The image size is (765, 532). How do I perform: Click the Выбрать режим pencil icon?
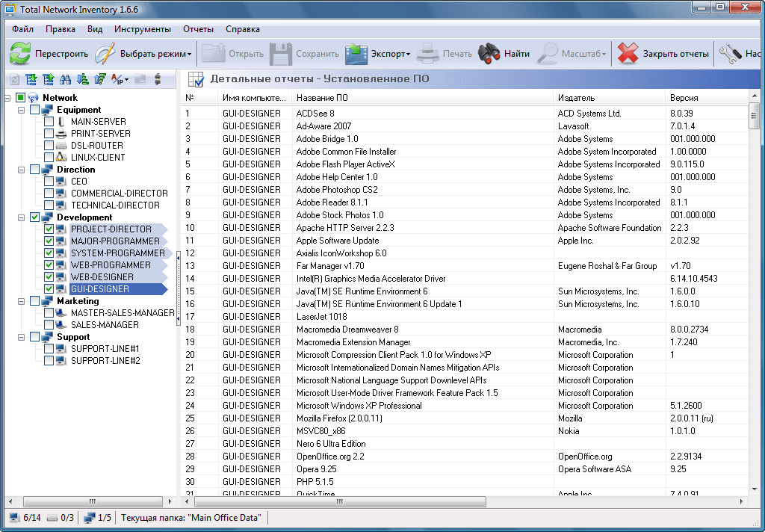pos(105,53)
